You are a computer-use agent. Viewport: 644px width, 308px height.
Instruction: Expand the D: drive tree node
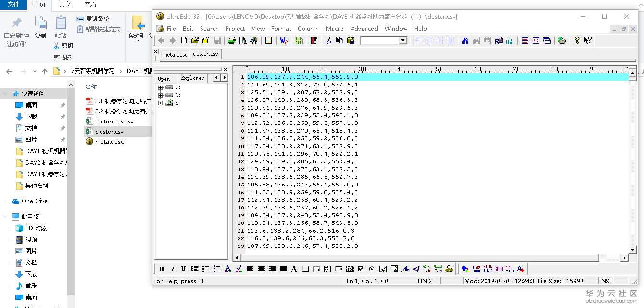(161, 95)
